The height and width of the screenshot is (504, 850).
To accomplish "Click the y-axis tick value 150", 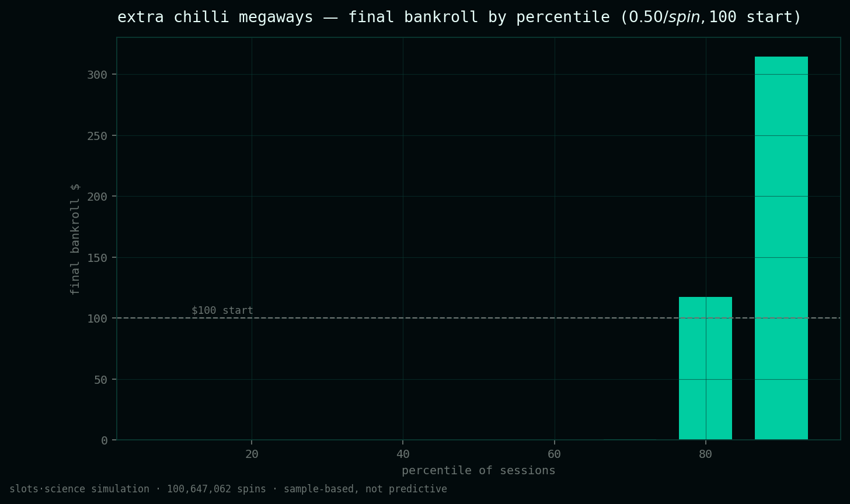I will (98, 258).
